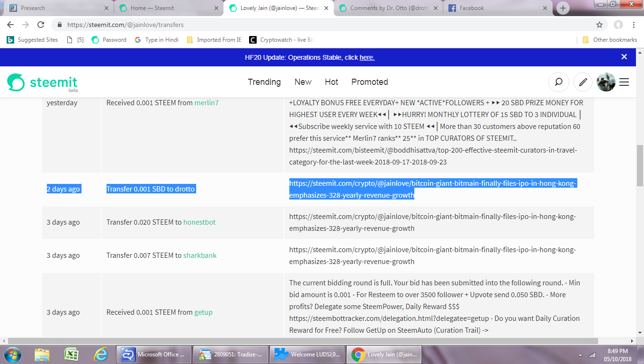Image resolution: width=644 pixels, height=364 pixels.
Task: View site security info via the lock icon
Action: (x=60, y=25)
